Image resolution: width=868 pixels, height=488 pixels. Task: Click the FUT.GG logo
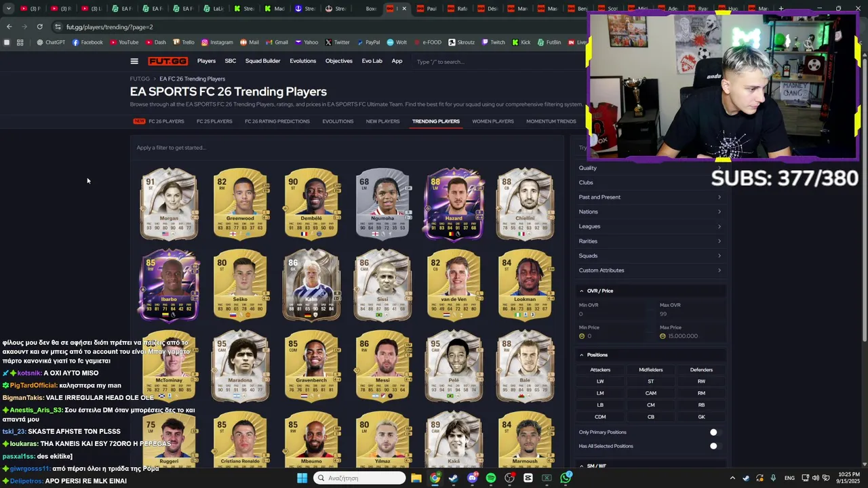[x=167, y=61]
